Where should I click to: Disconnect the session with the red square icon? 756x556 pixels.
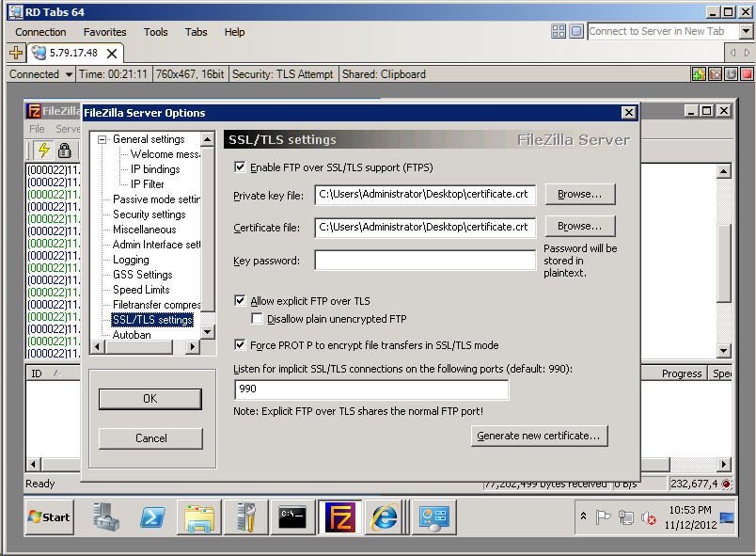[746, 73]
